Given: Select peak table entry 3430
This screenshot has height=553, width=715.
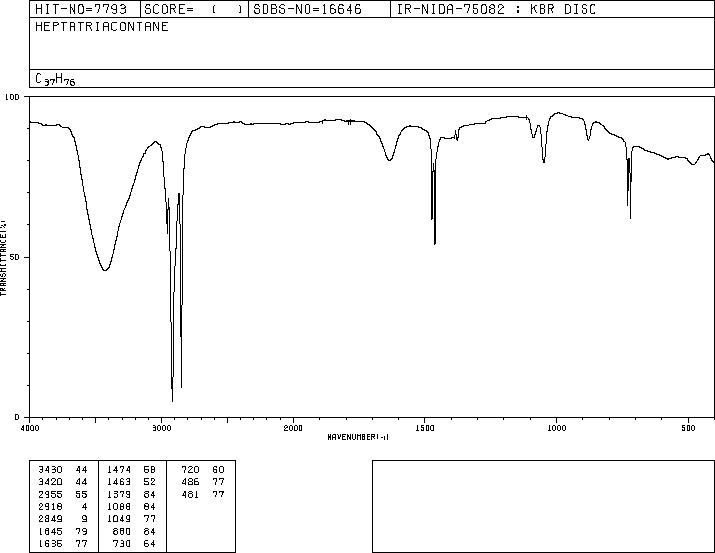Looking at the screenshot, I should 50,470.
